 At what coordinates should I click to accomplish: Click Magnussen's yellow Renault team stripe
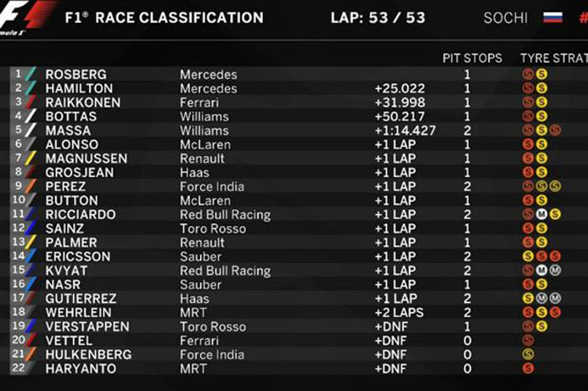tap(31, 158)
